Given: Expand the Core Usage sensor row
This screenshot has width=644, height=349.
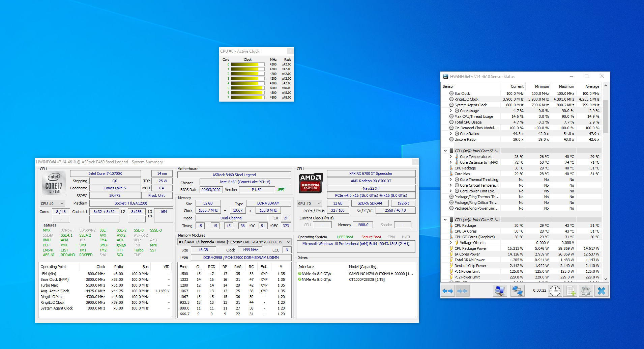Looking at the screenshot, I should pos(451,111).
